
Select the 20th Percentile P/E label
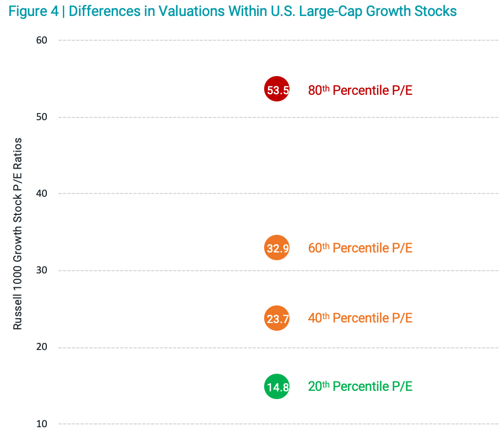[x=360, y=386]
